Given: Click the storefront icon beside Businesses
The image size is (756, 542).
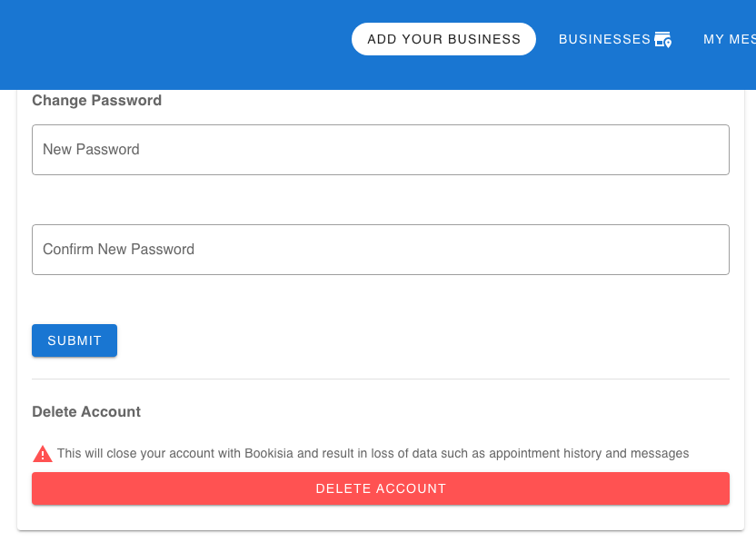Looking at the screenshot, I should point(662,40).
